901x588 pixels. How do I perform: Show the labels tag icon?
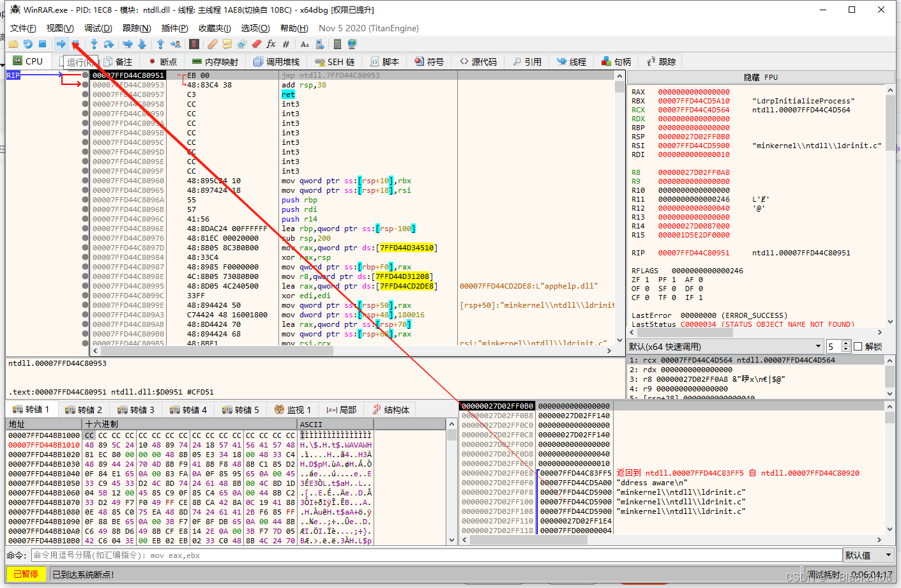click(242, 44)
